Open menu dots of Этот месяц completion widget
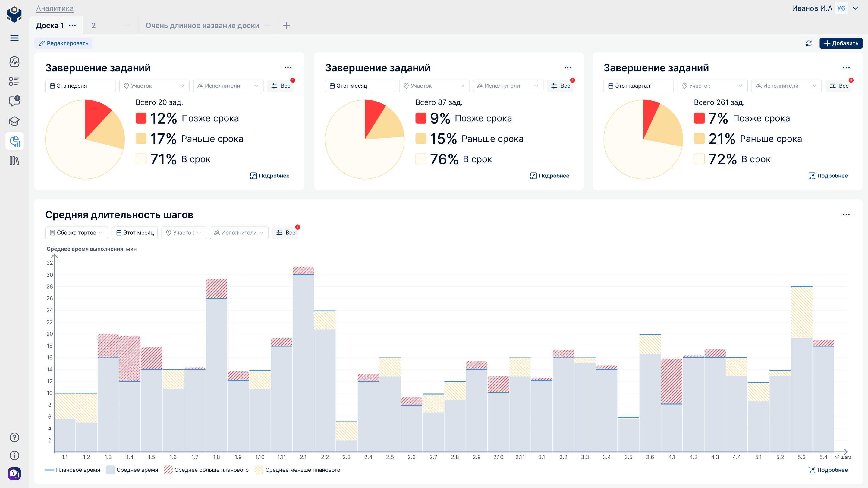 tap(568, 68)
